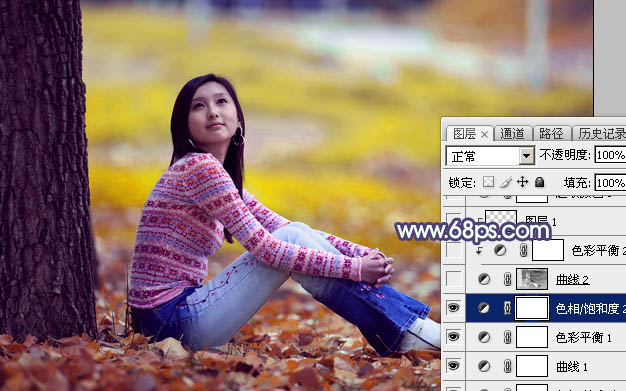Screen dimensions: 626x391
Task: Click the 色彩平衡 1 adjustment icon
Action: [x=484, y=337]
